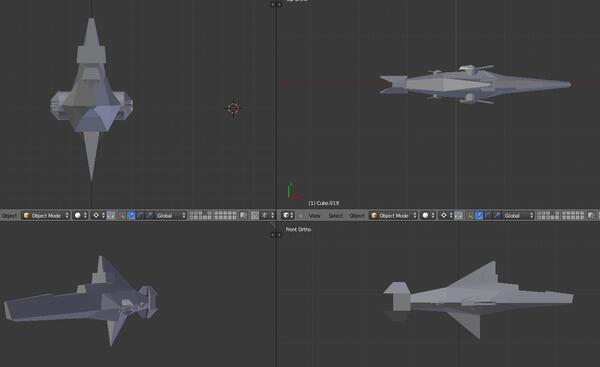The height and width of the screenshot is (367, 600).
Task: Open viewport shading selector in left header
Action: point(80,216)
